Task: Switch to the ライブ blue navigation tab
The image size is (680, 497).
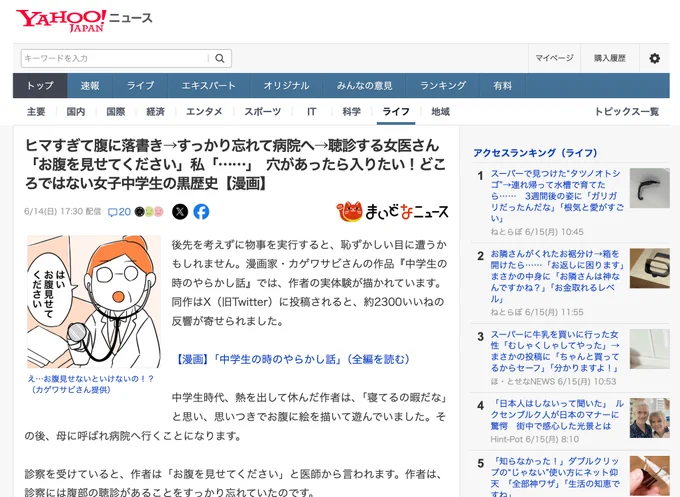Action: pos(140,85)
